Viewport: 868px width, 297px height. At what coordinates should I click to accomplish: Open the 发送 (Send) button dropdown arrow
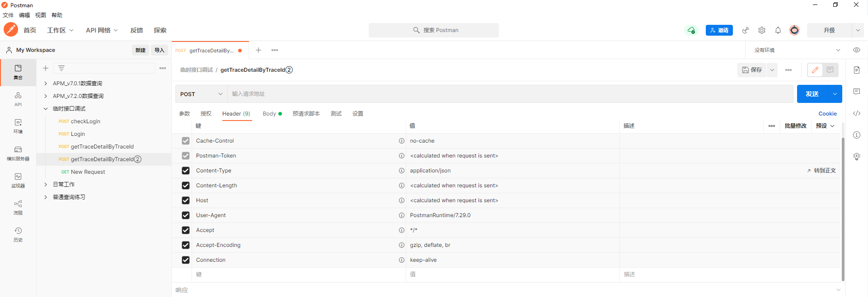coord(835,94)
